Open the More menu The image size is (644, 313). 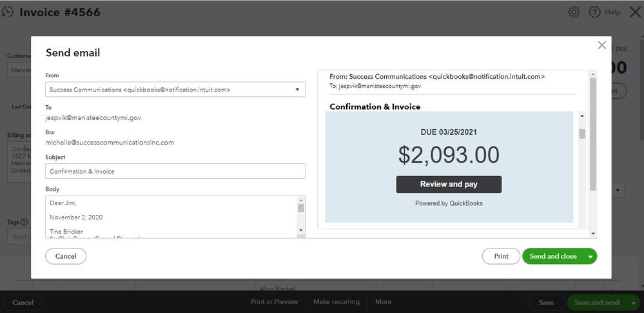(x=383, y=302)
